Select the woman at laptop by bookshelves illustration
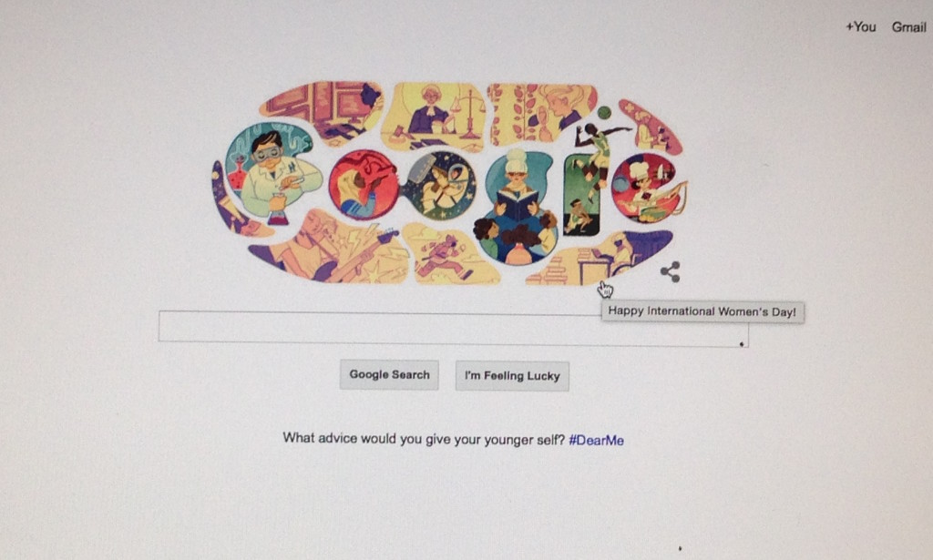The height and width of the screenshot is (560, 933). (601, 258)
